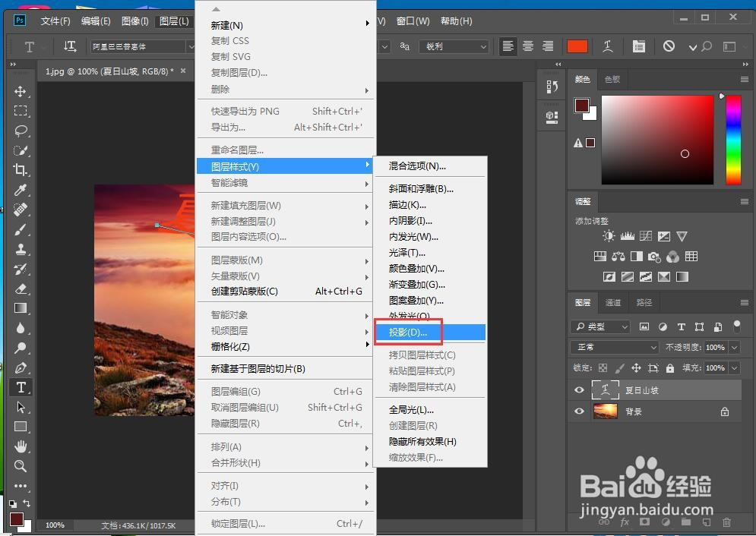Select the Gradient tool
The image size is (756, 536).
pos(21,308)
